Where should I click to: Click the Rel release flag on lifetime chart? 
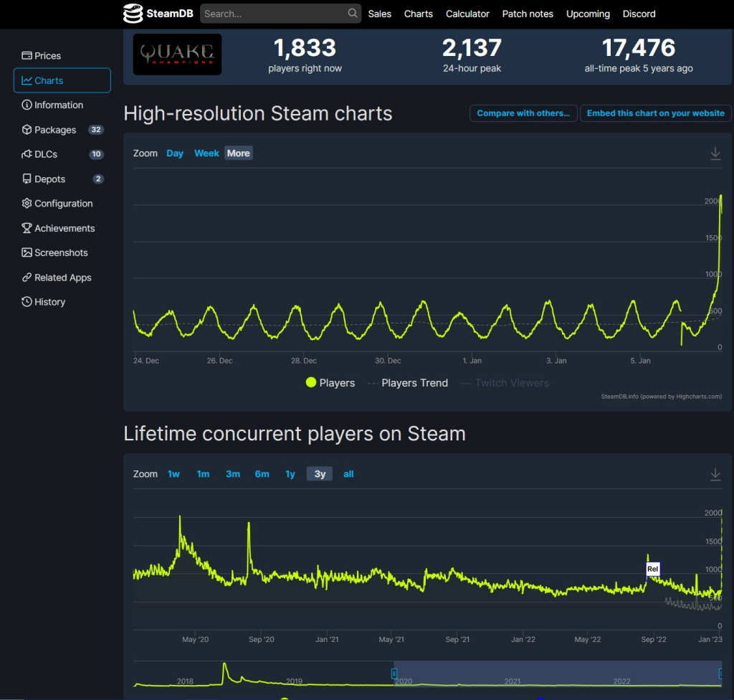click(652, 569)
